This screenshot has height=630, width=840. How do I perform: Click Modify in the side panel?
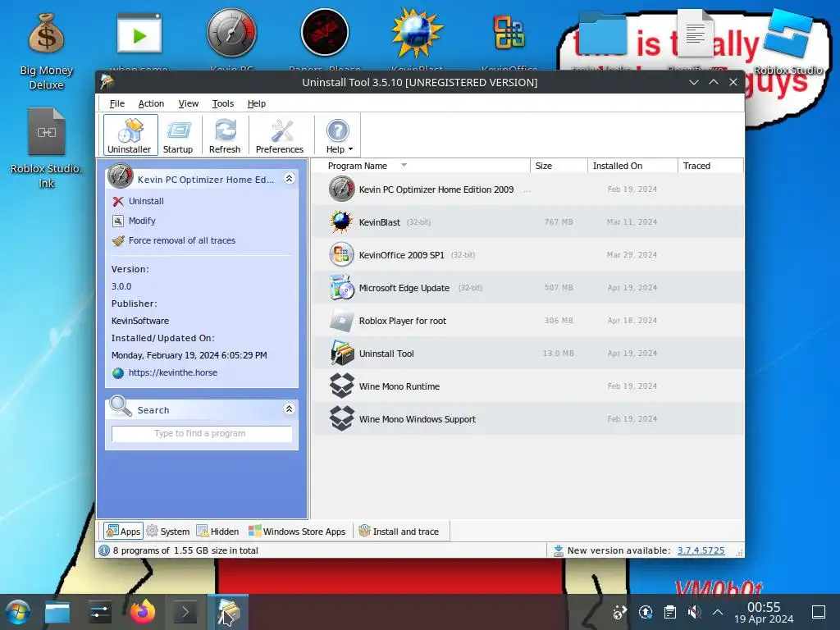click(x=142, y=221)
